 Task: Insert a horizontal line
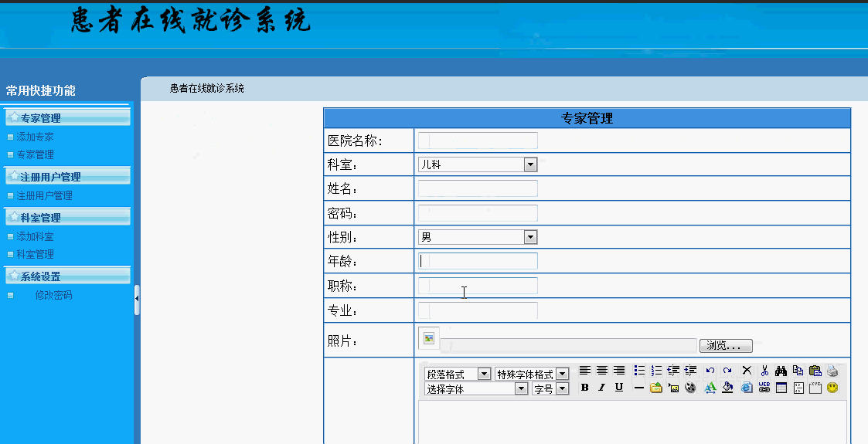(x=638, y=388)
